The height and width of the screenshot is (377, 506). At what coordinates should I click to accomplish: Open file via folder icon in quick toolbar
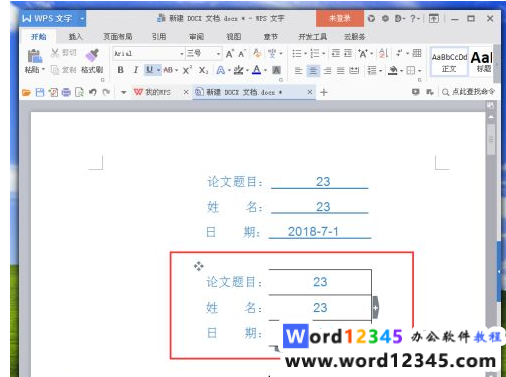(26, 92)
